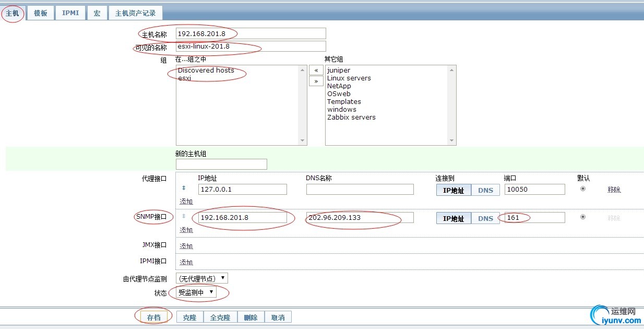This screenshot has width=644, height=329.
Task: Choose DNS for SNMP interface connection
Action: 485,218
